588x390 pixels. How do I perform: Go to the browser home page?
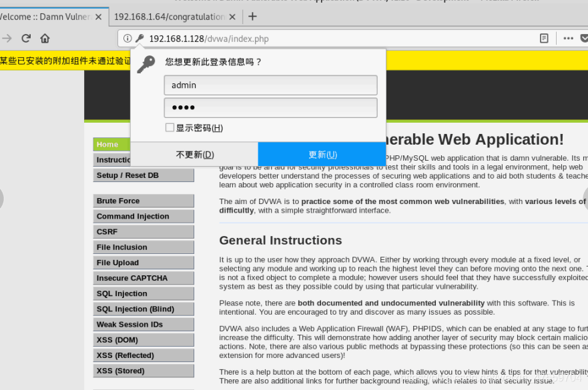[45, 38]
